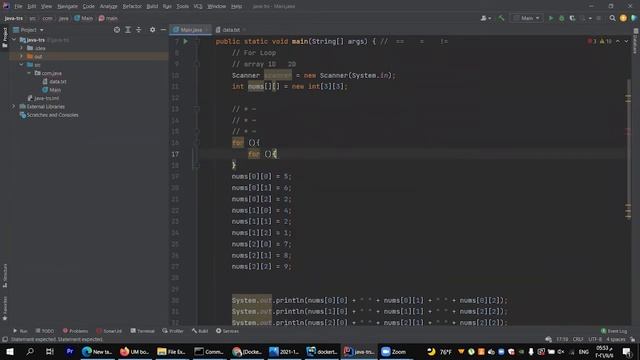Run Main with the green play button
The height and width of the screenshot is (360, 640).
[x=551, y=18]
